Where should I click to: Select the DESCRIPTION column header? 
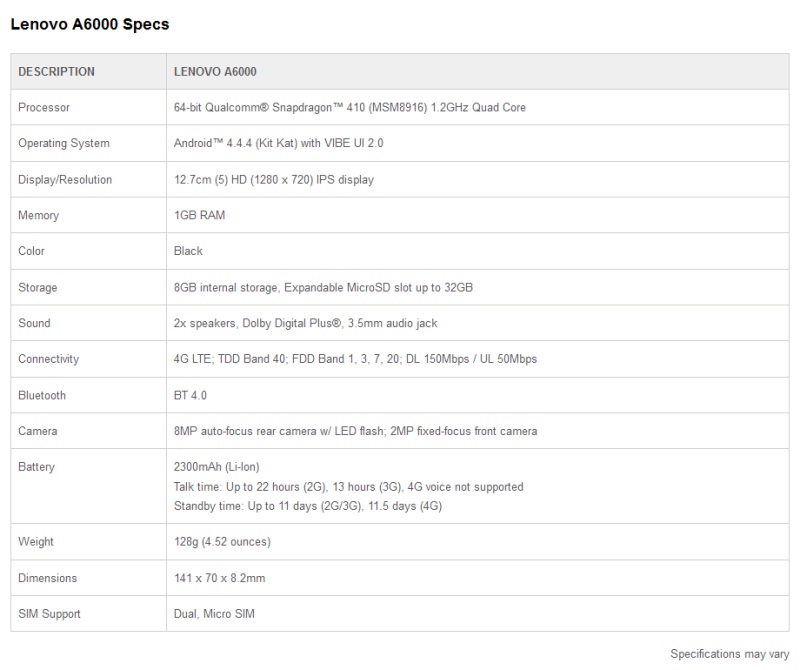(57, 71)
